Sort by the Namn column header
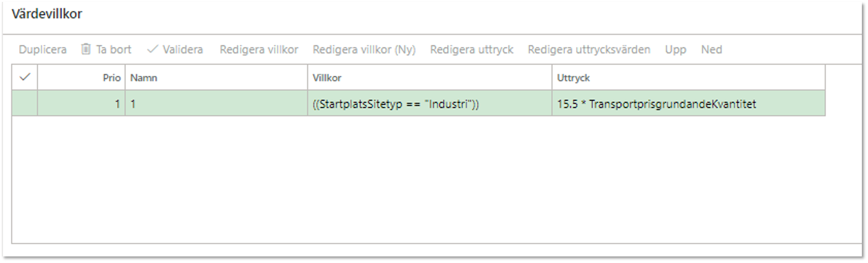 (216, 77)
